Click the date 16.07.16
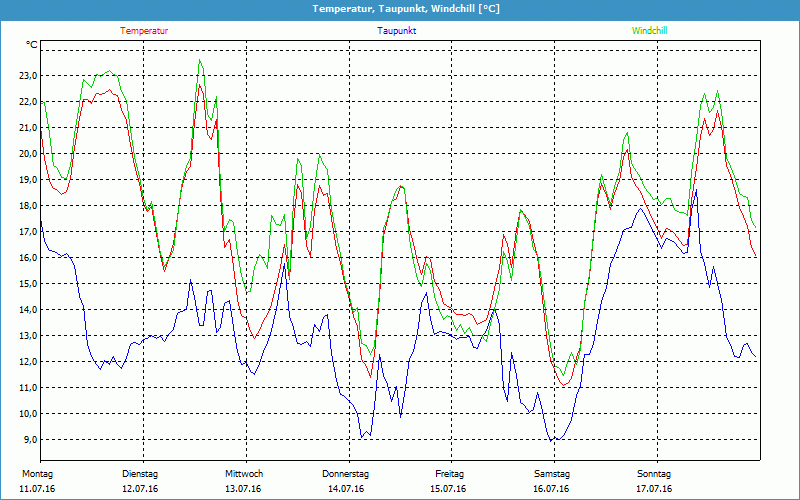 point(551,489)
